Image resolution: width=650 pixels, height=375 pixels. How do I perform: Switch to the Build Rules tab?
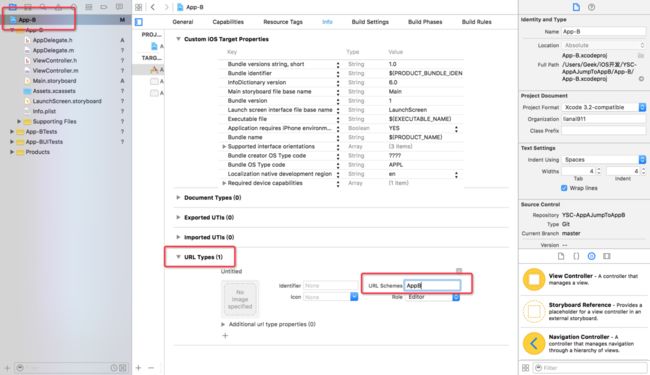(477, 22)
